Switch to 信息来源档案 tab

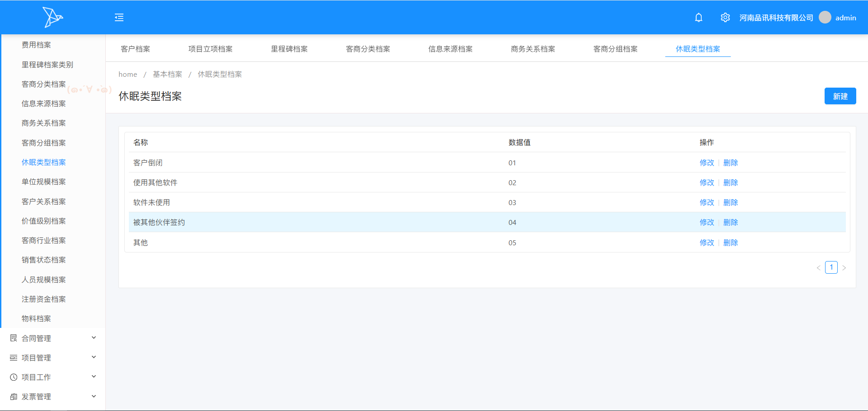[450, 49]
